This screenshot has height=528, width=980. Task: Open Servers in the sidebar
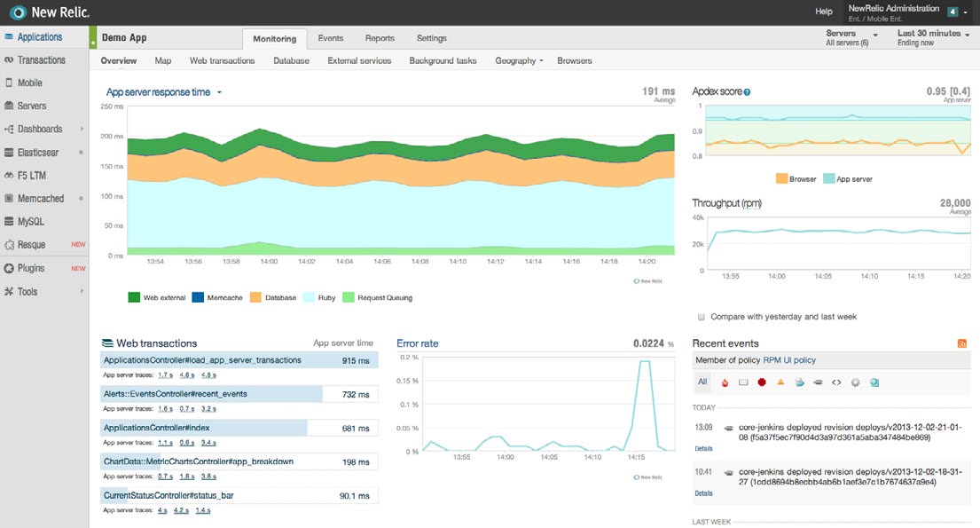(32, 106)
